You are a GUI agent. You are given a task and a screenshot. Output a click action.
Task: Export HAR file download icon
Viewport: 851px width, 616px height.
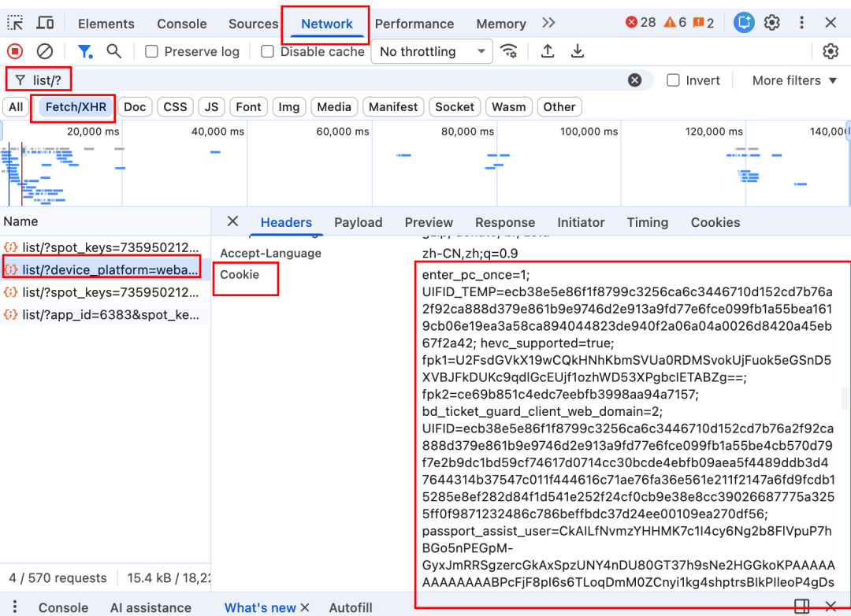pyautogui.click(x=578, y=51)
